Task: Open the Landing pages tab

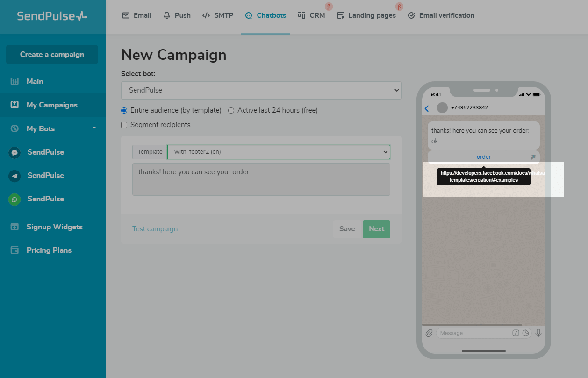Action: (x=366, y=15)
